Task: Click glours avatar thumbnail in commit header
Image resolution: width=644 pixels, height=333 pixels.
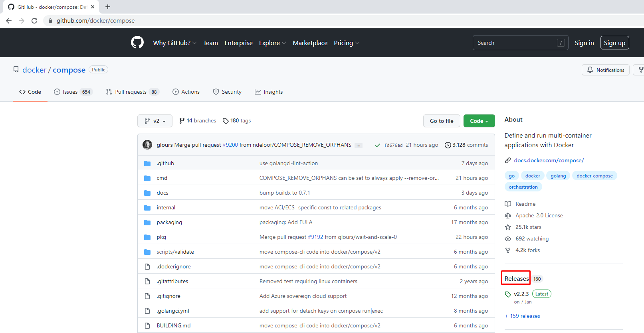Action: click(147, 145)
